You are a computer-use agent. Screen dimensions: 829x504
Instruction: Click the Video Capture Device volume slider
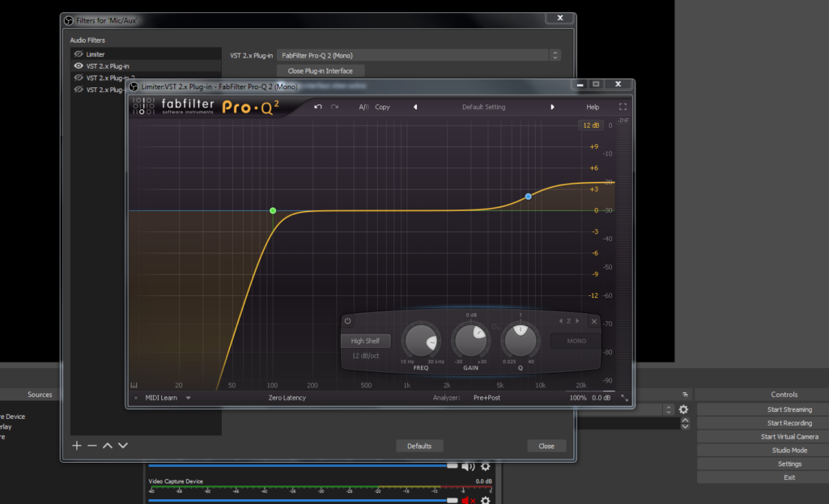pyautogui.click(x=303, y=500)
